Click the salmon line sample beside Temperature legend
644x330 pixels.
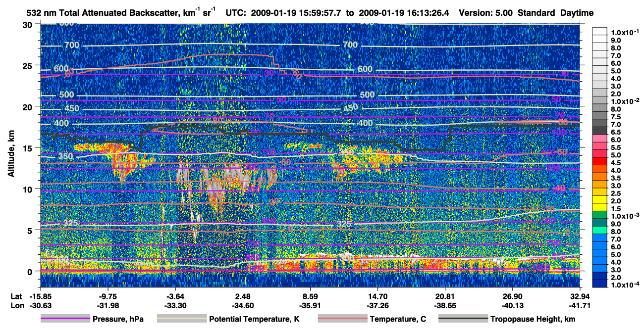point(342,319)
